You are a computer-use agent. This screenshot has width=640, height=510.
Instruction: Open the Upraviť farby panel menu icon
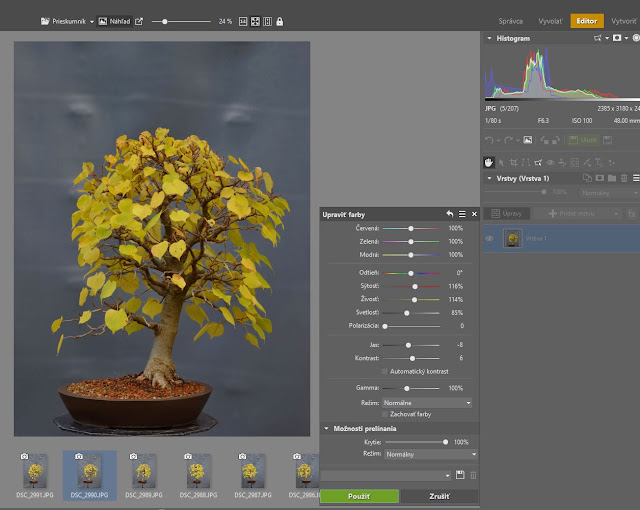[x=462, y=214]
